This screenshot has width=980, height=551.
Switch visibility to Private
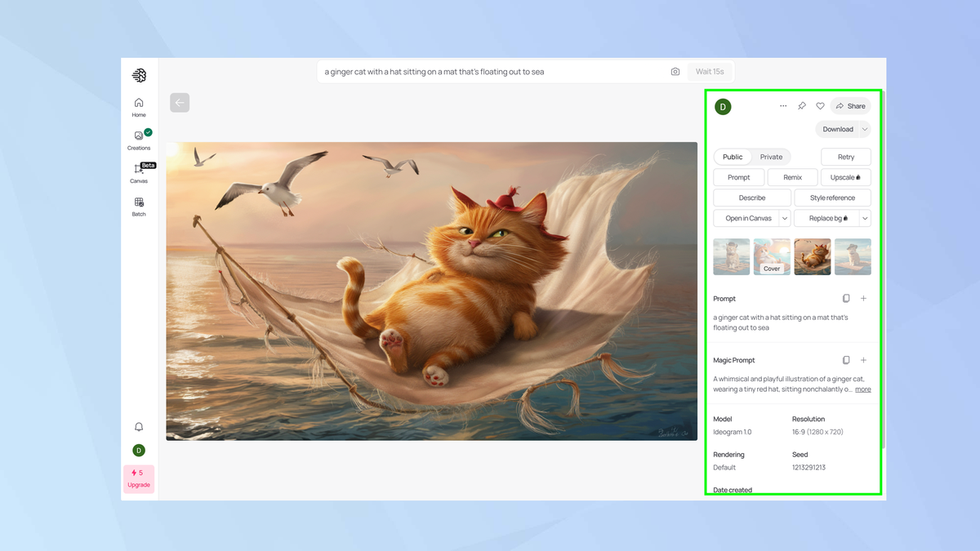coord(771,157)
